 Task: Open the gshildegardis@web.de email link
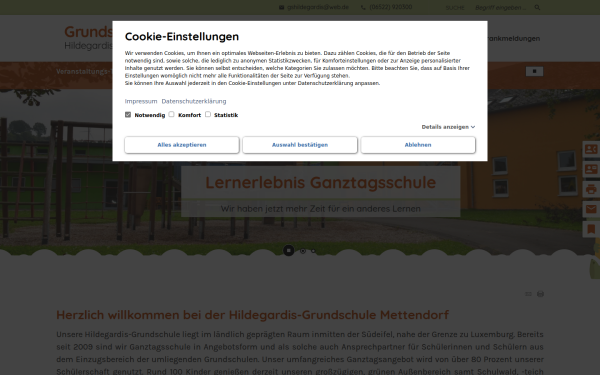tap(318, 7)
